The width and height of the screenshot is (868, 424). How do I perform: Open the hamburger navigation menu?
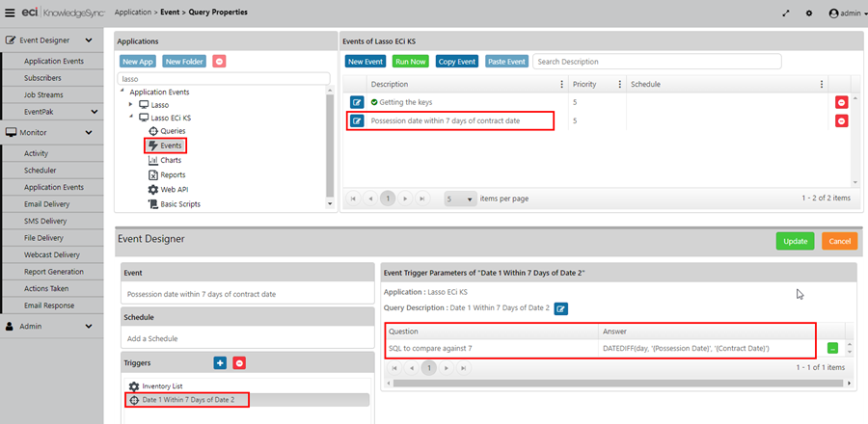10,13
